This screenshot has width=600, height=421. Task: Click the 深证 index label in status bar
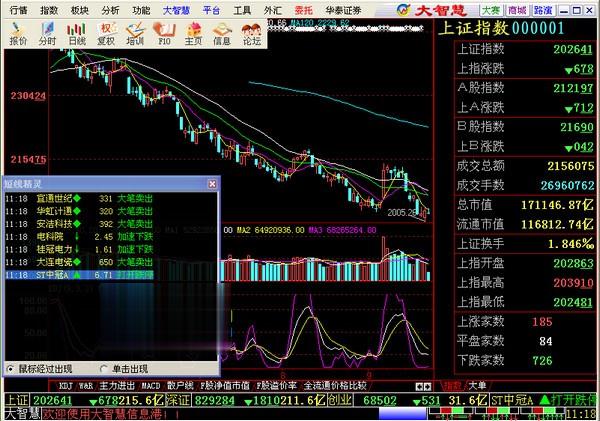[x=178, y=401]
